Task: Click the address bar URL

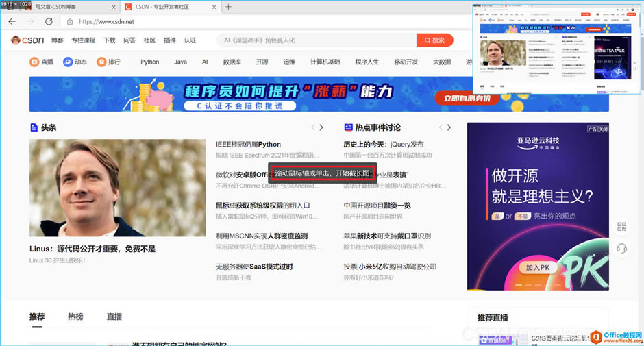Action: [106, 21]
